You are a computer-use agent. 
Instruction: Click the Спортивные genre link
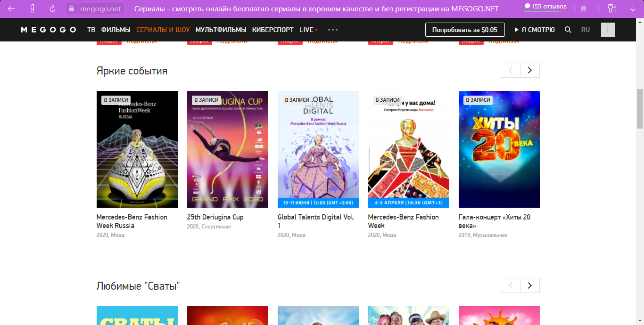[x=216, y=227]
